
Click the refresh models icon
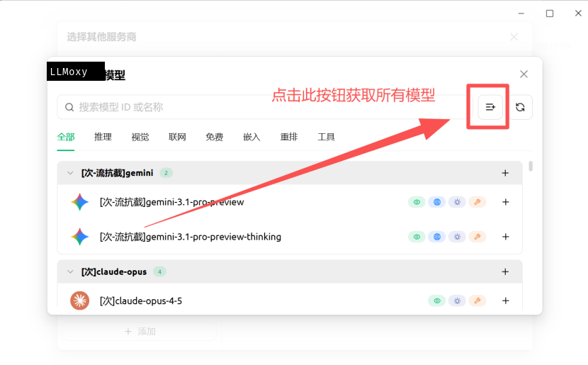pyautogui.click(x=520, y=107)
